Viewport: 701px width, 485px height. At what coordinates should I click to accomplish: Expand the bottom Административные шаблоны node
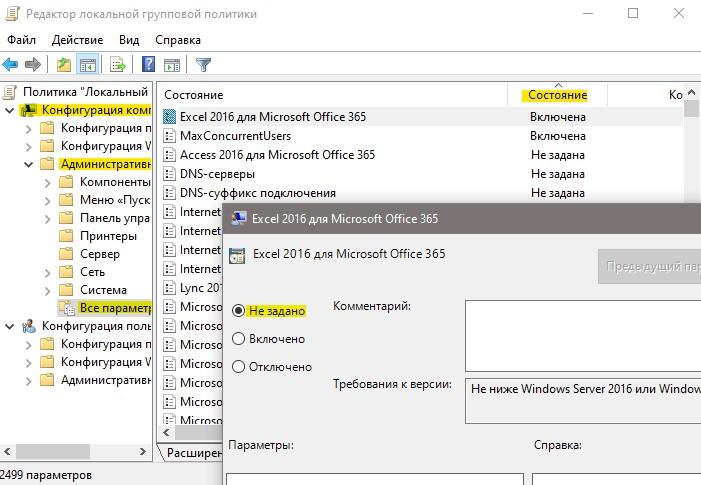29,381
